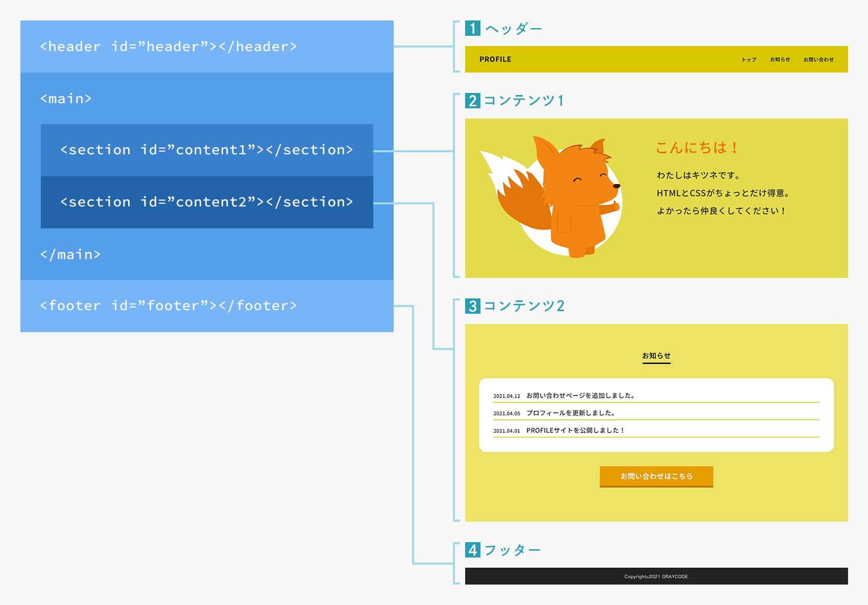Viewport: 868px width, 605px height.
Task: Click the よかったら仲良くしてください！ line
Action: [720, 211]
